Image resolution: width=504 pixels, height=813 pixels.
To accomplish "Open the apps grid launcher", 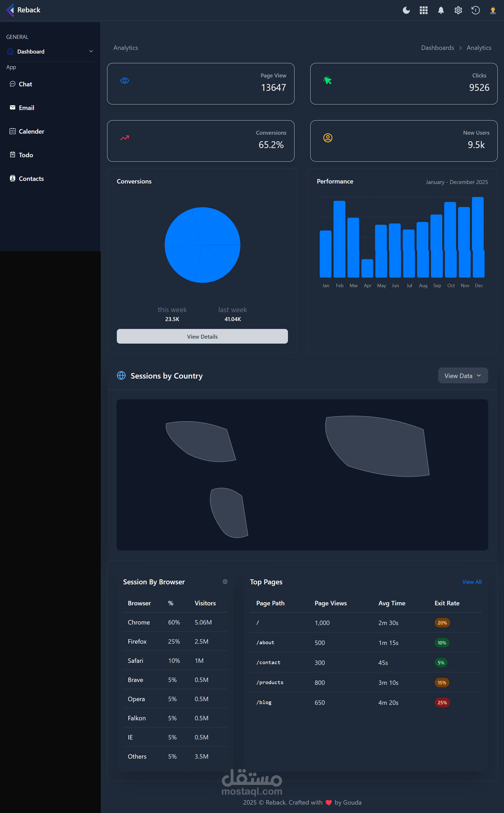I will click(x=423, y=10).
